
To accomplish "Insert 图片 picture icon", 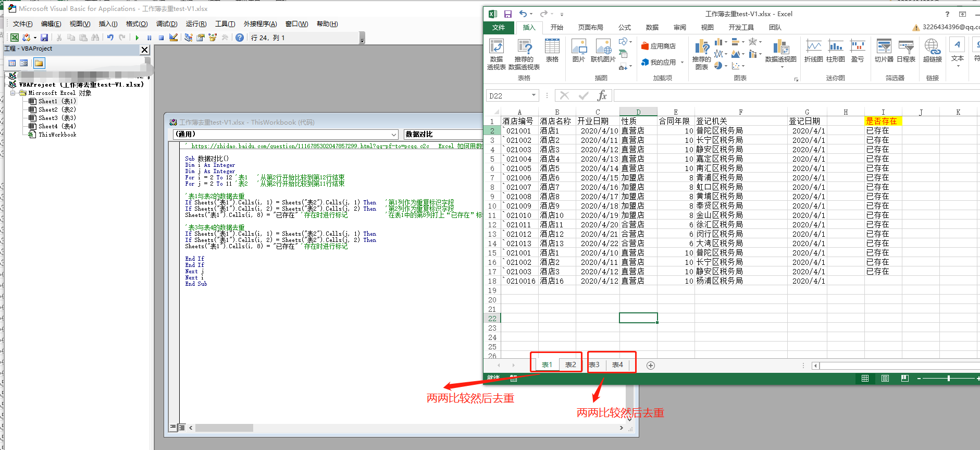I will point(579,51).
